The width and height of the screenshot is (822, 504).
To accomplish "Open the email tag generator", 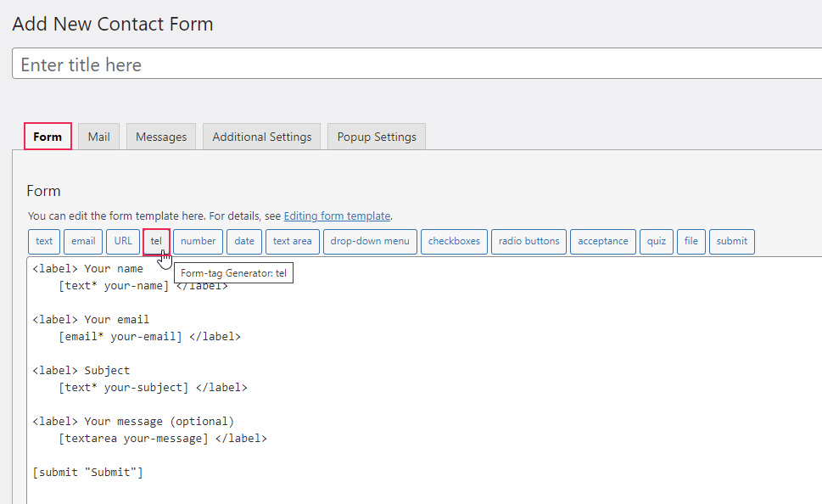I will pyautogui.click(x=83, y=241).
